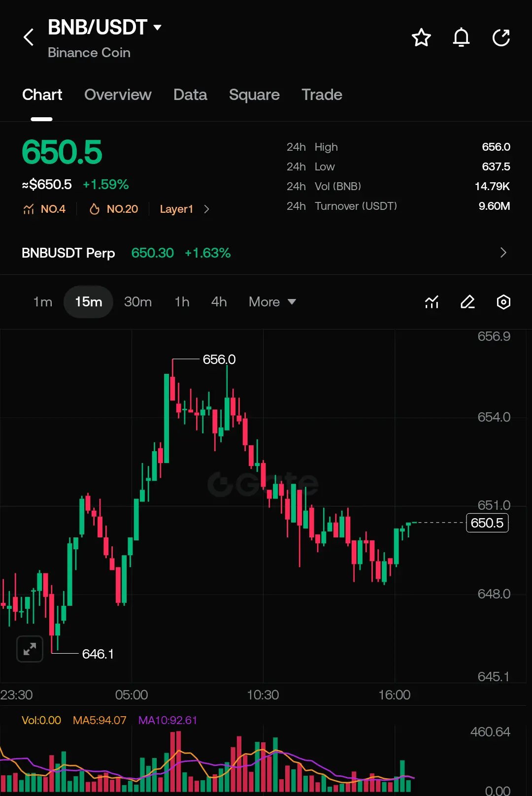Select the 30m timeframe
This screenshot has width=532, height=796.
tap(138, 302)
